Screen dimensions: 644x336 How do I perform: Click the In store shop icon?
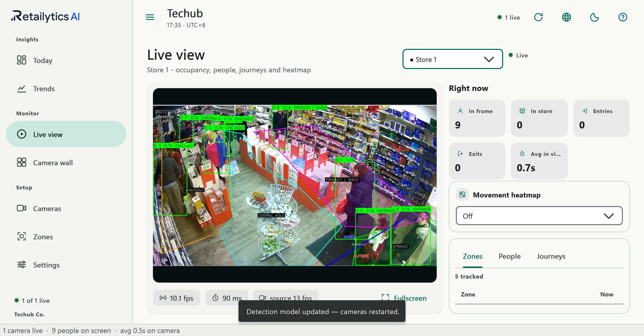pyautogui.click(x=522, y=111)
